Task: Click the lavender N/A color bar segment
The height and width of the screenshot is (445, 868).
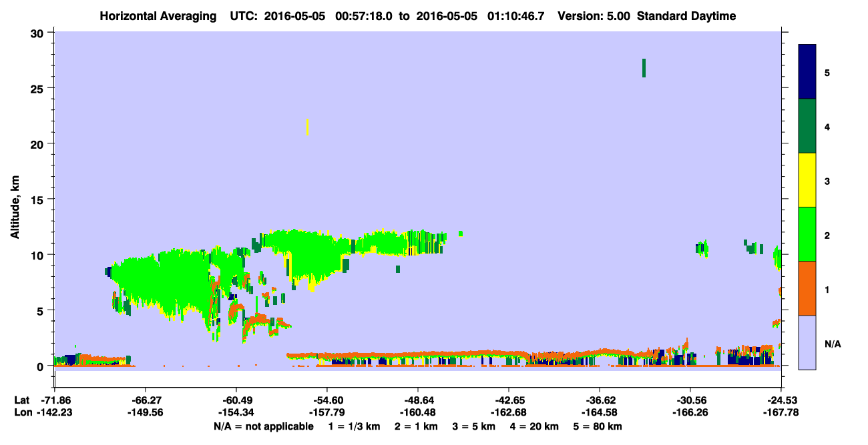Action: tap(807, 342)
